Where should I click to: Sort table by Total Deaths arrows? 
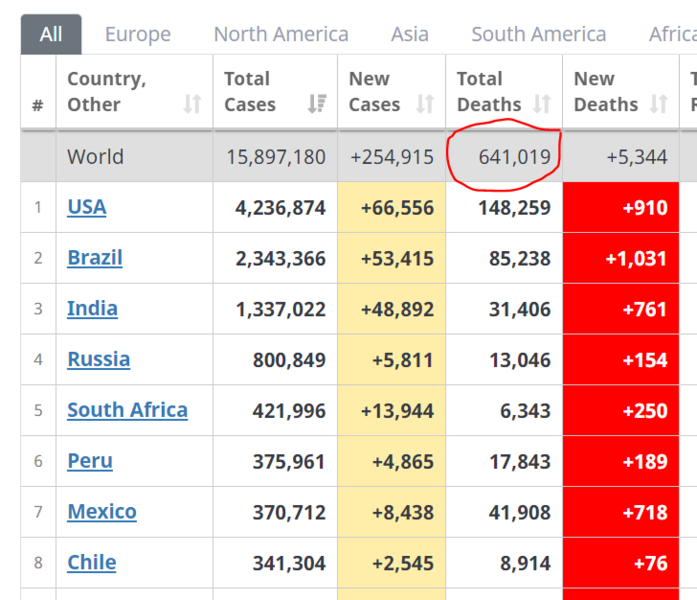click(542, 104)
